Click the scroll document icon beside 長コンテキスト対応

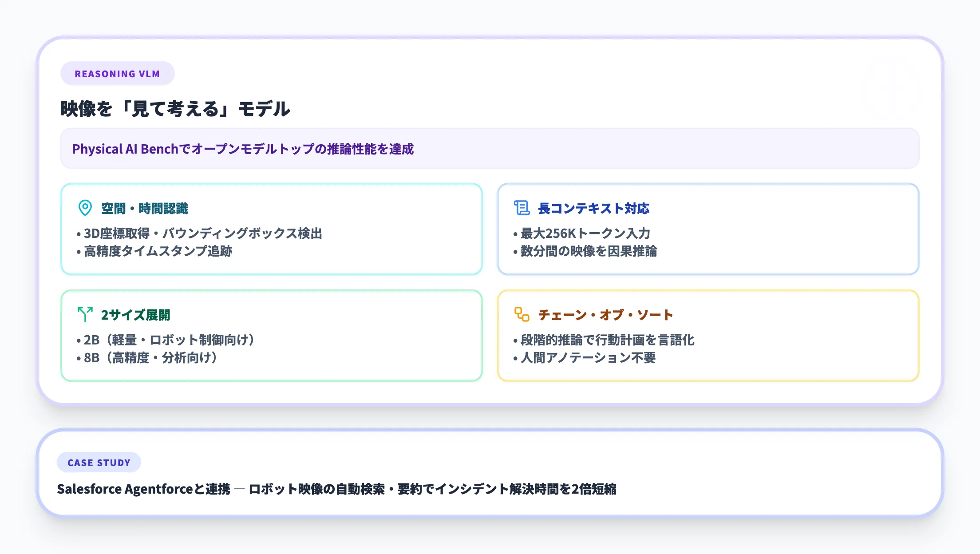(x=522, y=208)
